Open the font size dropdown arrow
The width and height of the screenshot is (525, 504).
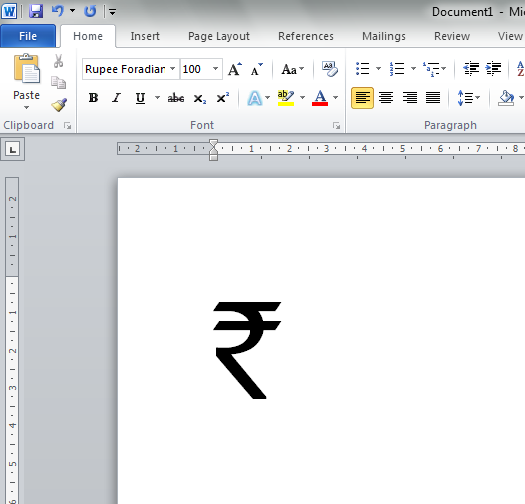coord(216,69)
